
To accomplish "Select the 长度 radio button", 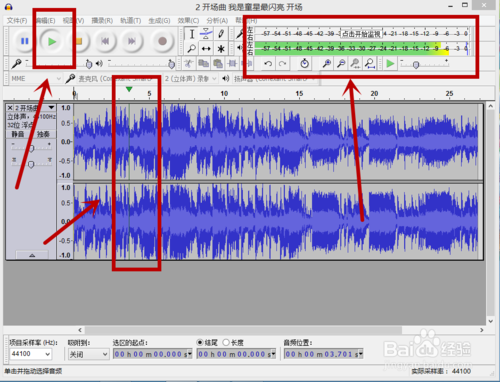I will click(x=226, y=342).
